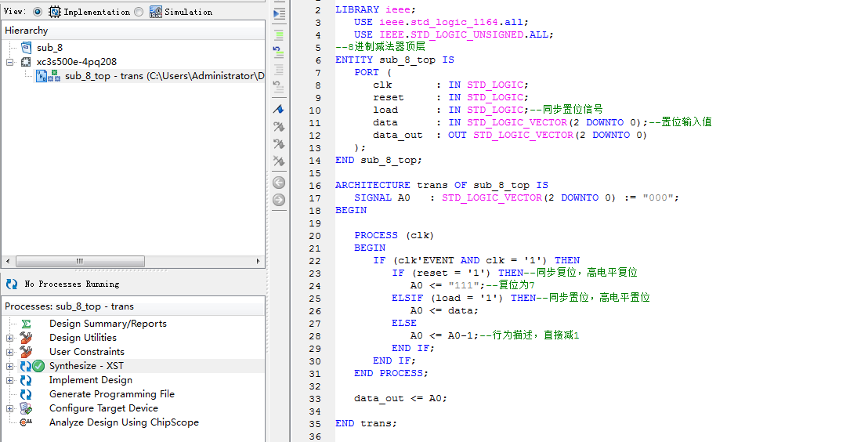Select sub_8_top - trans source file
The image size is (868, 442).
point(157,76)
